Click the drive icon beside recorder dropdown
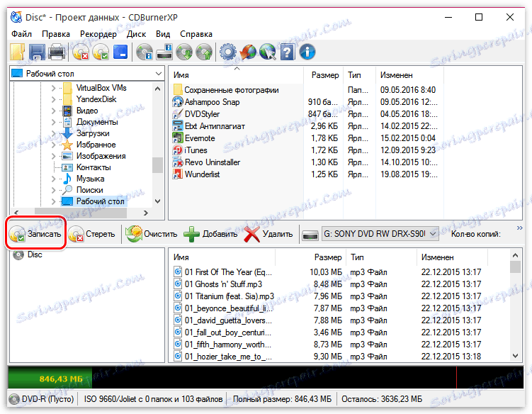The height and width of the screenshot is (414, 532). [310, 235]
